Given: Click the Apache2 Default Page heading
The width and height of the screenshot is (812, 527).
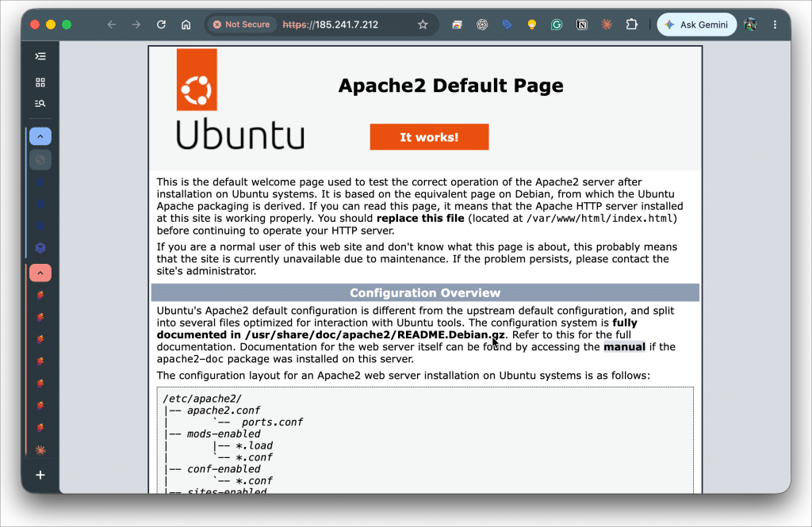Looking at the screenshot, I should pyautogui.click(x=450, y=86).
